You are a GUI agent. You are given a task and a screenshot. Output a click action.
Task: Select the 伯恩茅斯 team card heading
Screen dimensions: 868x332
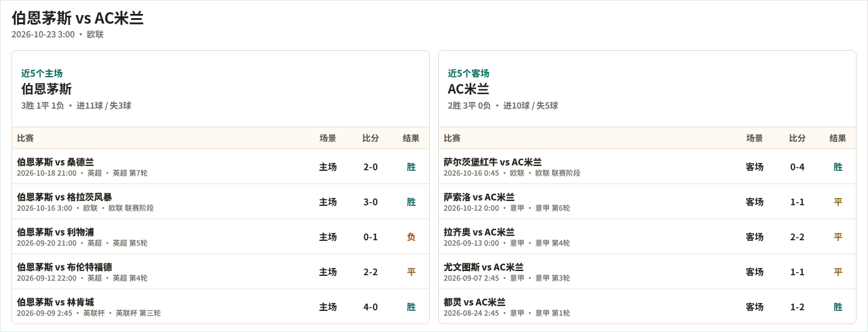(x=46, y=89)
